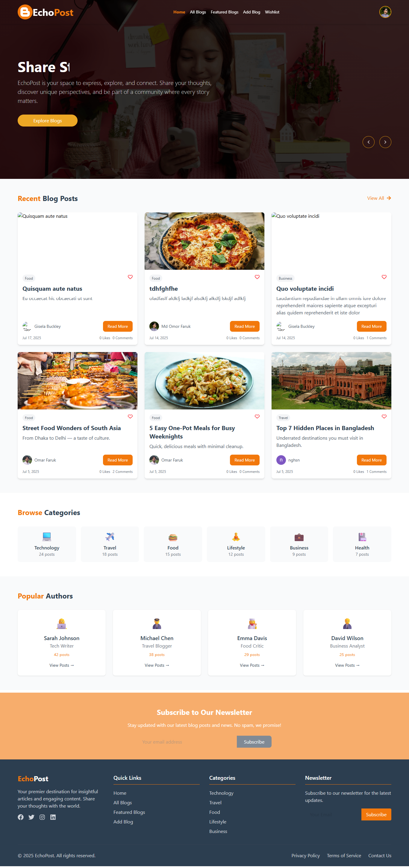Click newsletter email address input field
Image resolution: width=409 pixels, height=868 pixels.
coord(187,742)
